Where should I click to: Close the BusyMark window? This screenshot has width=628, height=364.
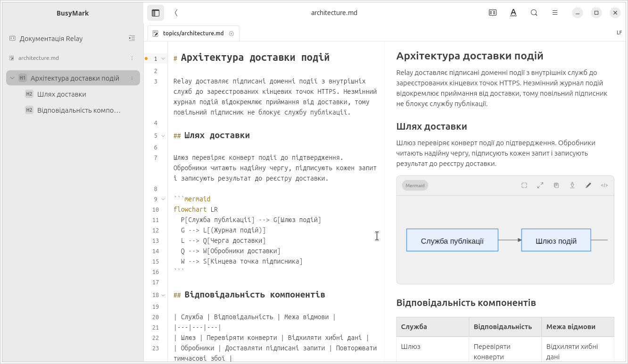[615, 13]
